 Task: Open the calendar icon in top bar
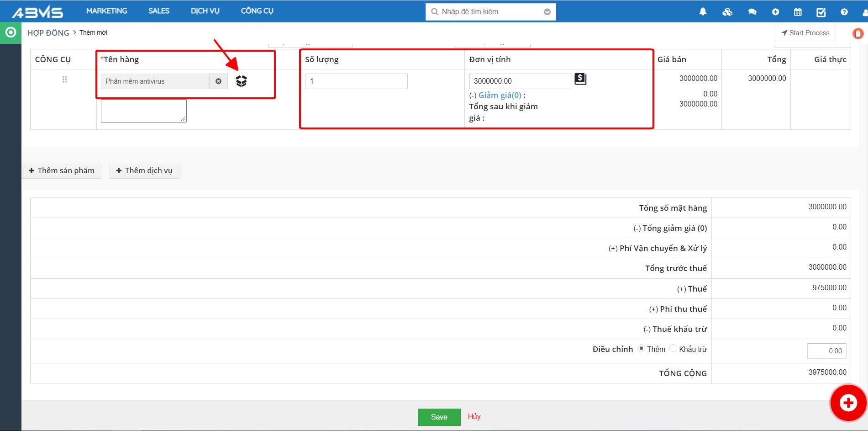tap(798, 12)
